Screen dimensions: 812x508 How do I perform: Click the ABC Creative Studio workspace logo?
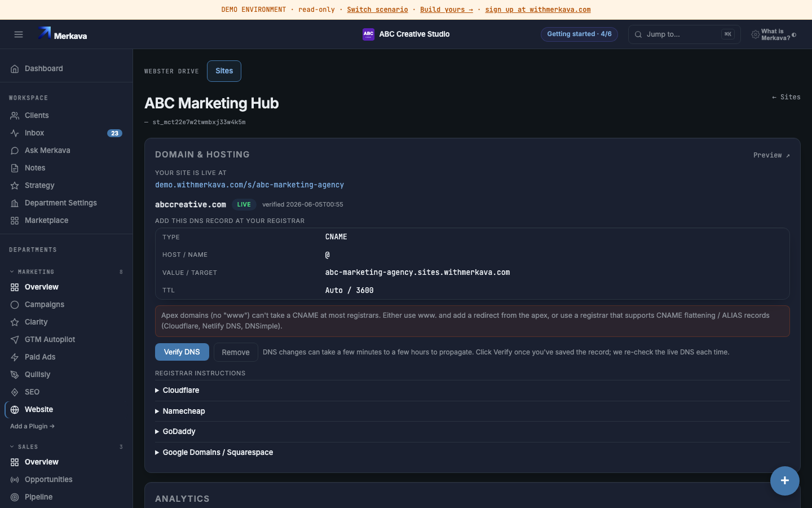(368, 34)
